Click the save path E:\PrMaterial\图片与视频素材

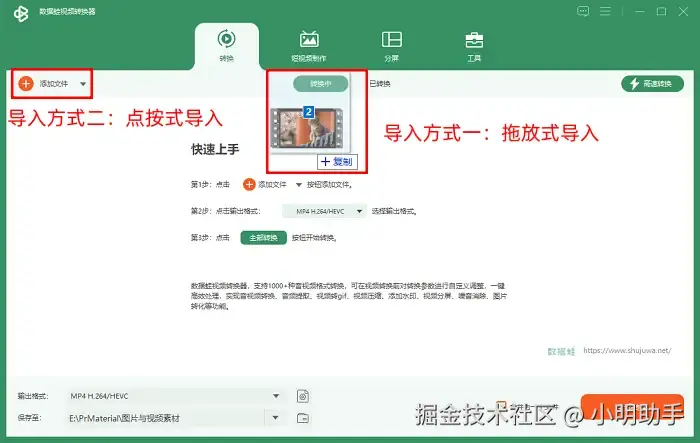125,418
